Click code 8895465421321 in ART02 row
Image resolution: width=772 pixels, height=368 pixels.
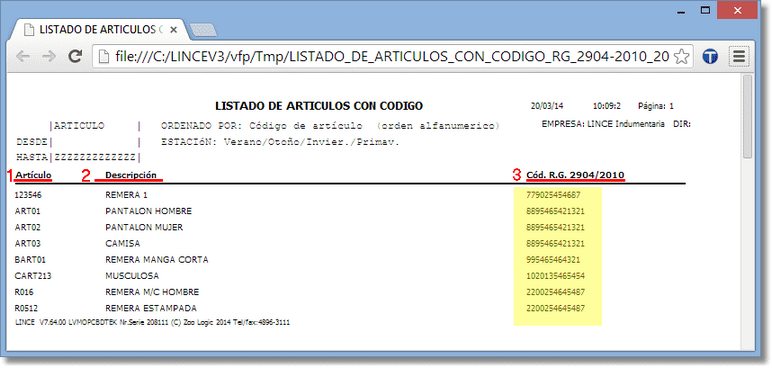click(x=555, y=228)
